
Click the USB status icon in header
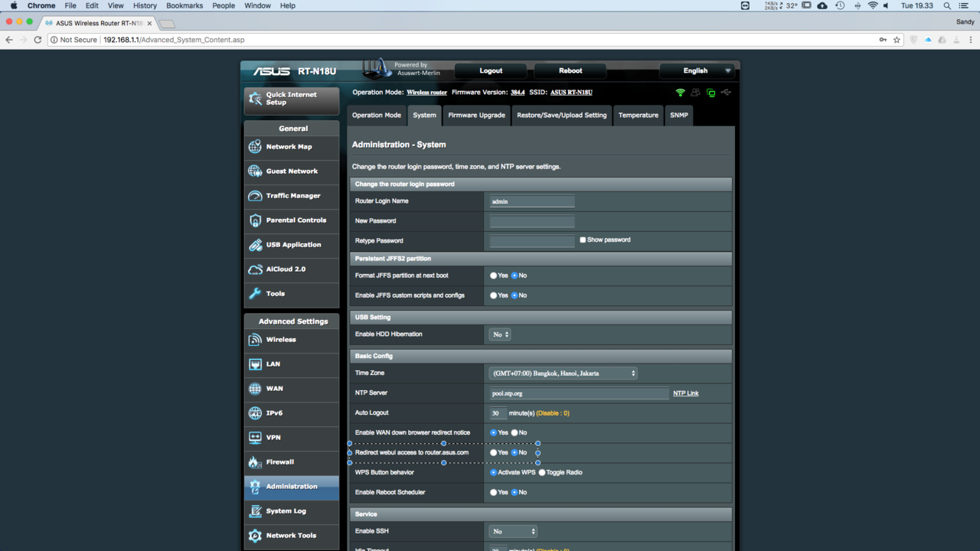(726, 93)
